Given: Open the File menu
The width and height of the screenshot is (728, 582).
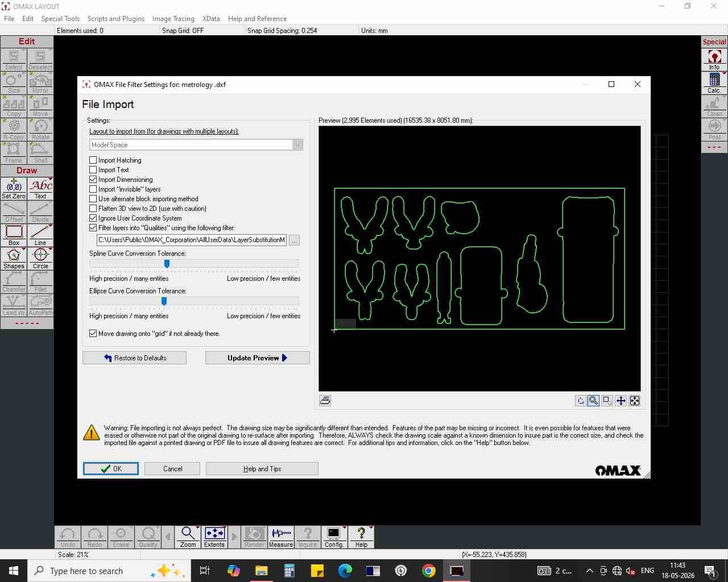Looking at the screenshot, I should (9, 19).
